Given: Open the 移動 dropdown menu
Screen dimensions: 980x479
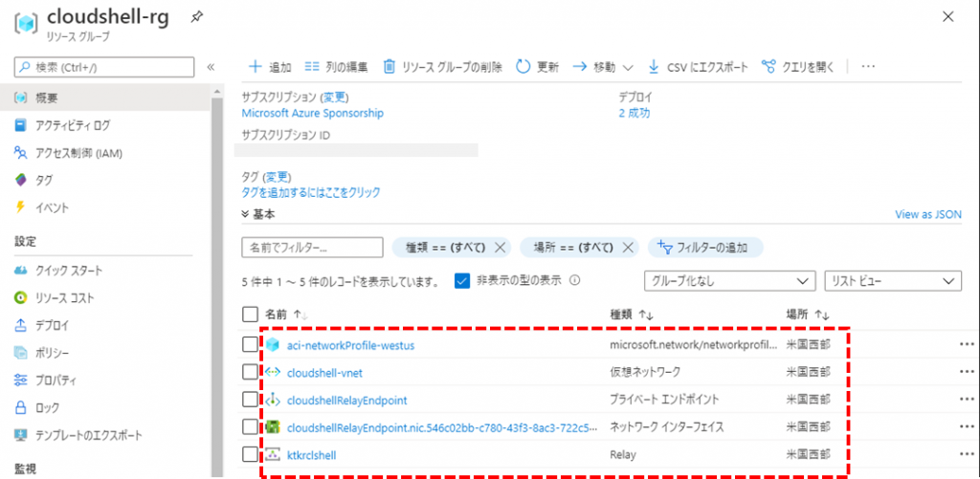Looking at the screenshot, I should click(603, 67).
